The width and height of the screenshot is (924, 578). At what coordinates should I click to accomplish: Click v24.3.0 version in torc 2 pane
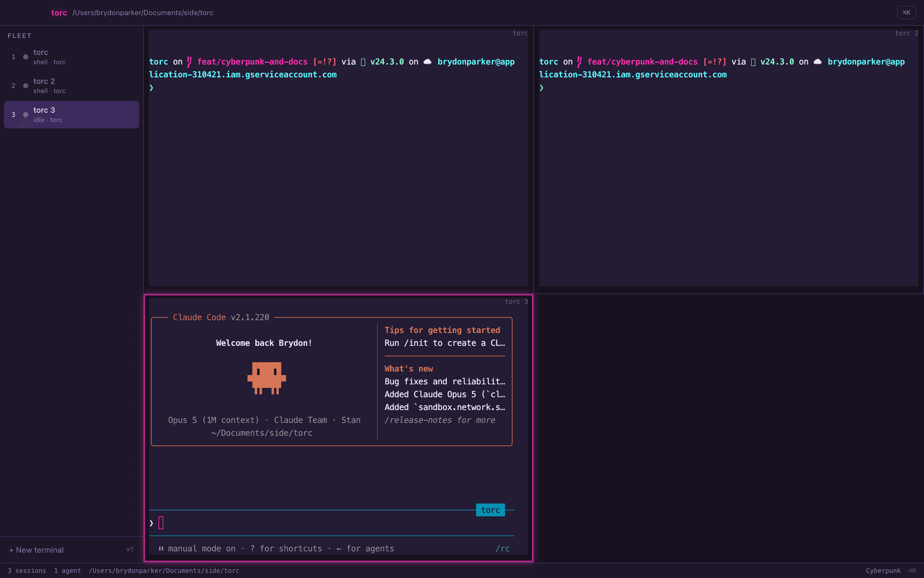click(x=777, y=62)
